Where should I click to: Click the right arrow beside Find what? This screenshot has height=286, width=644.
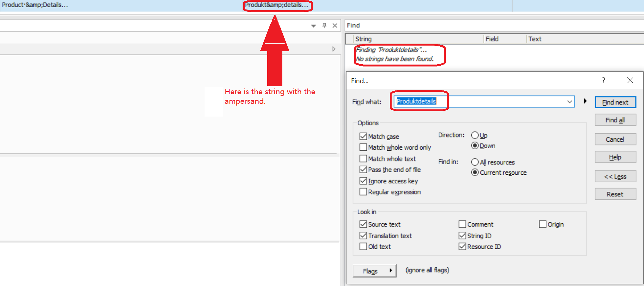tap(585, 101)
